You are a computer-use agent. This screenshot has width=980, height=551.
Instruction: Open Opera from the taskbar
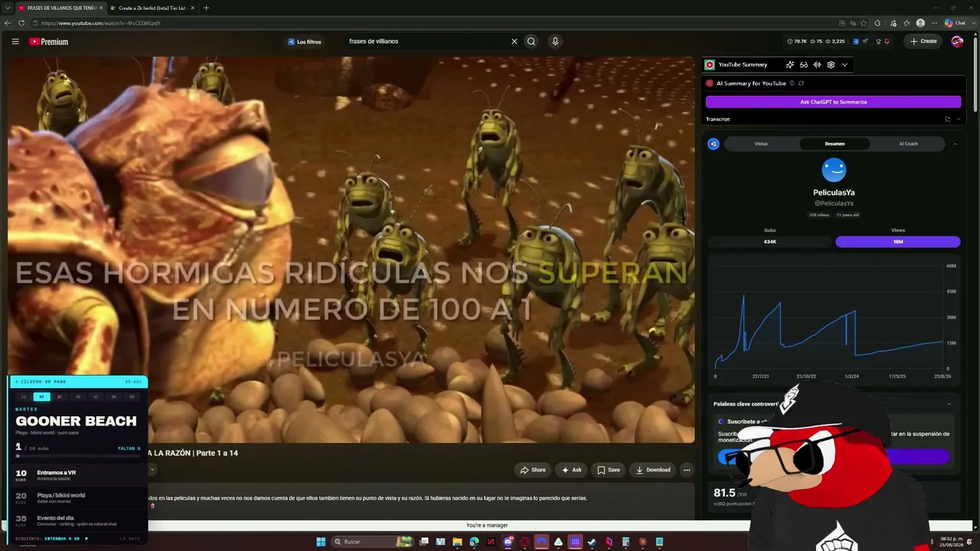coord(524,542)
